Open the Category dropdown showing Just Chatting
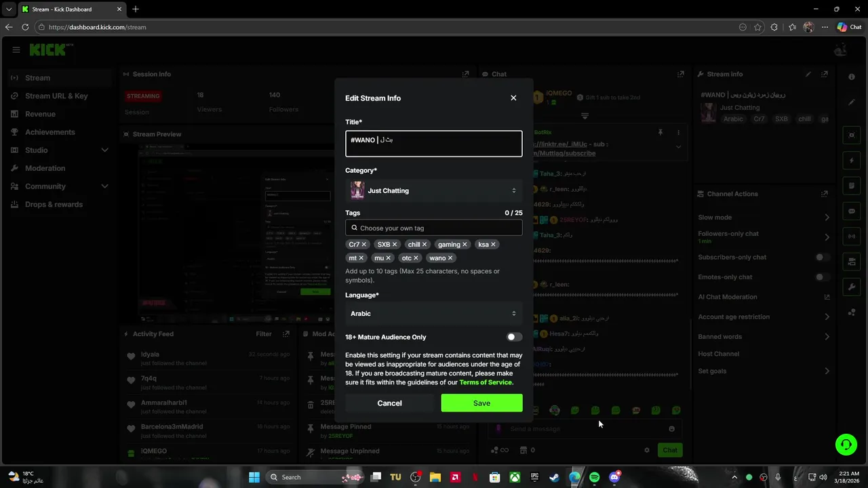The image size is (868, 488). [434, 190]
